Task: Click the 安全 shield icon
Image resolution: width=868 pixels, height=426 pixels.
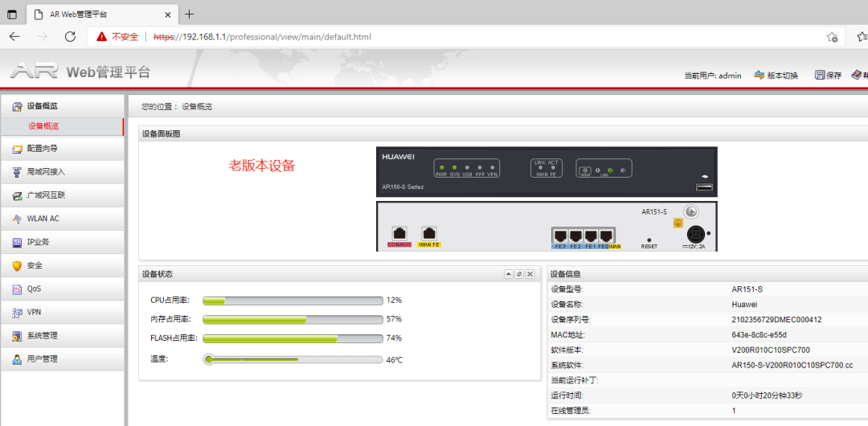Action: click(17, 265)
